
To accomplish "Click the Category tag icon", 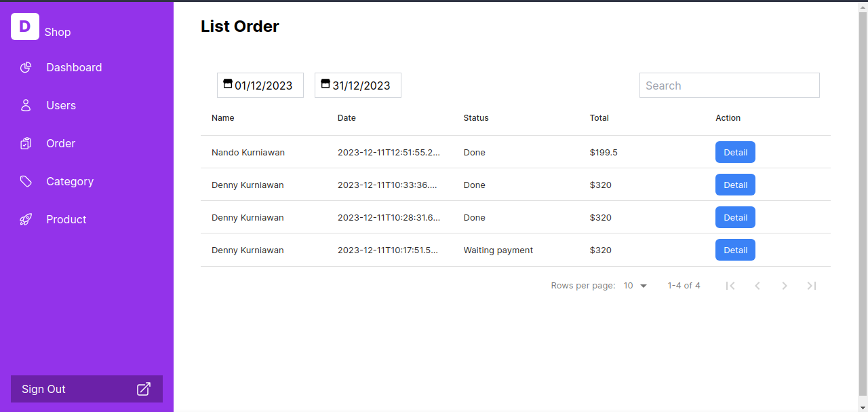I will (x=26, y=181).
